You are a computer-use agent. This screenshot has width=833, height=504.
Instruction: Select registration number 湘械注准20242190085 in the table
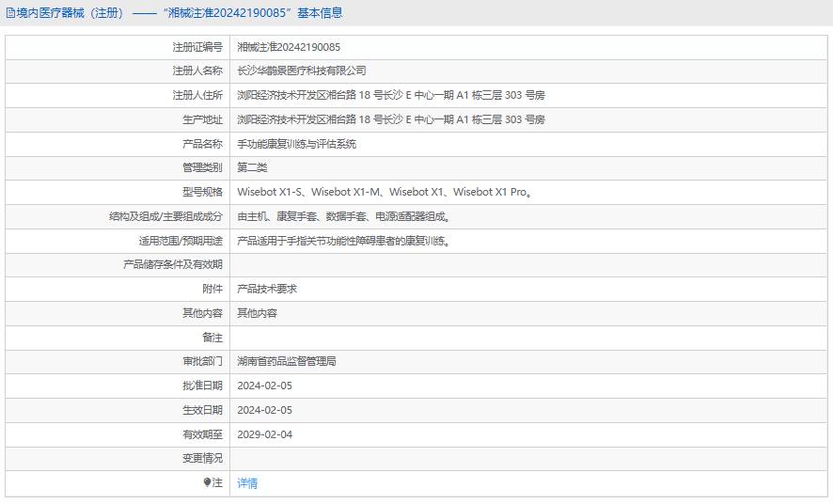click(289, 47)
